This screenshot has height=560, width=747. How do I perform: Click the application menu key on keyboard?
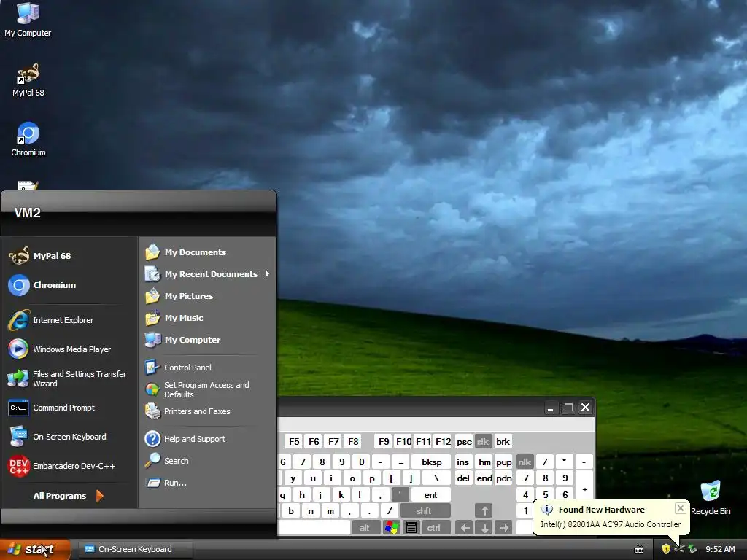point(411,528)
